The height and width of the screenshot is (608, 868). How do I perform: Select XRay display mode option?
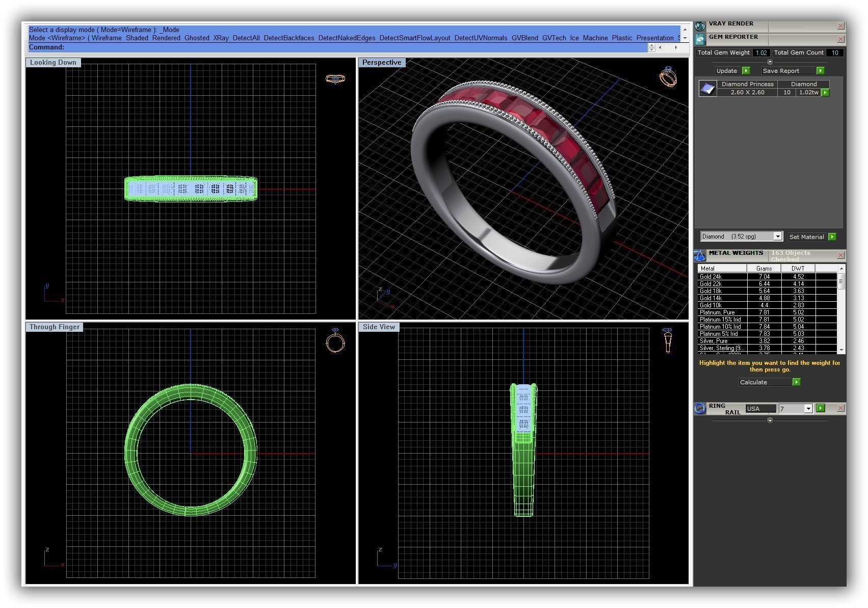coord(221,38)
